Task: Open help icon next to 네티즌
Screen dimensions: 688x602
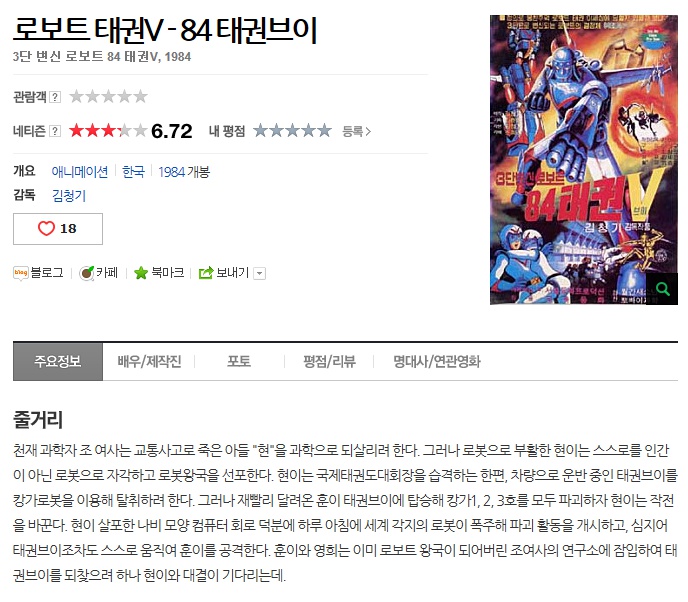Action: click(x=55, y=131)
